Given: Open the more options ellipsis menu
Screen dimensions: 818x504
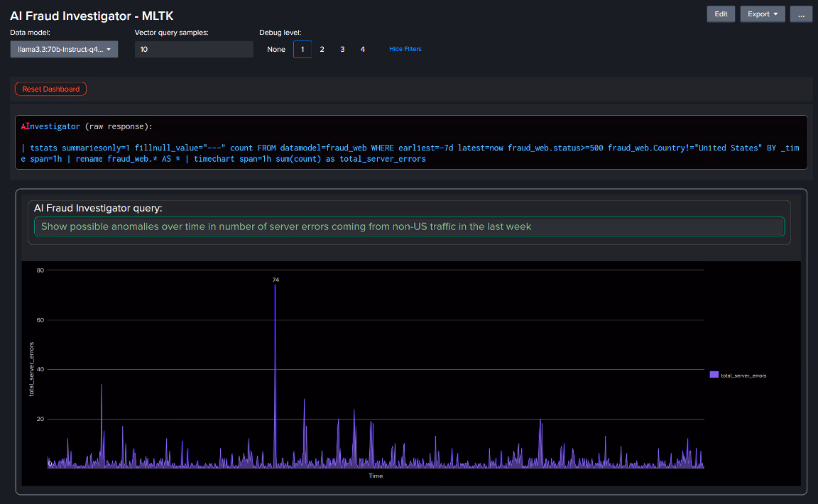Looking at the screenshot, I should tap(801, 14).
